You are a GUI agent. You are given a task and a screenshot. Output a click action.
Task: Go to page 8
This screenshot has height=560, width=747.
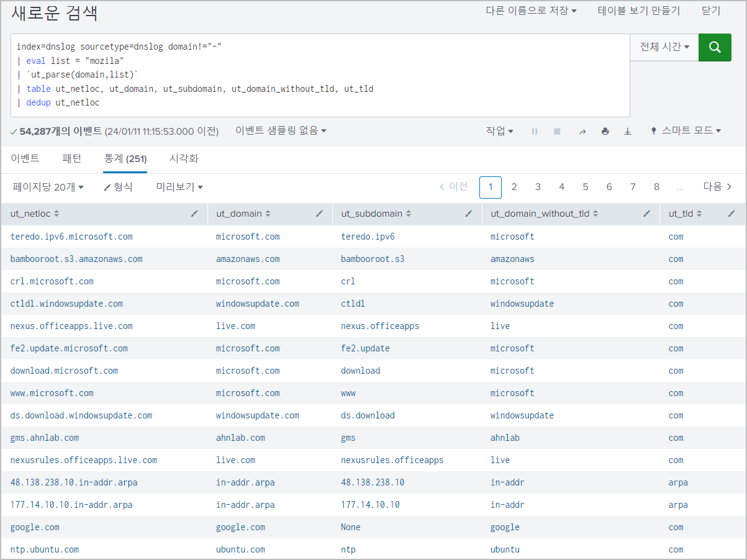tap(656, 187)
